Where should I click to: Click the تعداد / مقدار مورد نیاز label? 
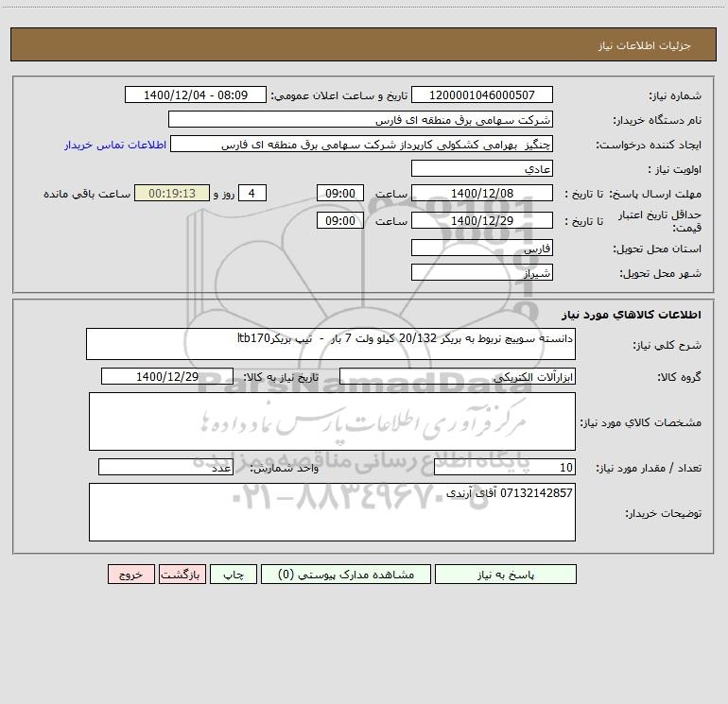coord(649,468)
